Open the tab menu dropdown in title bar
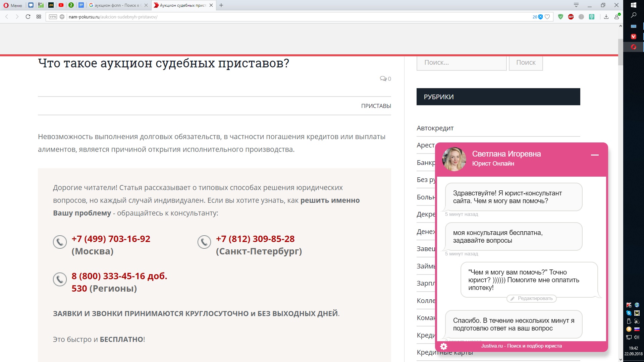Image resolution: width=644 pixels, height=362 pixels. (576, 5)
